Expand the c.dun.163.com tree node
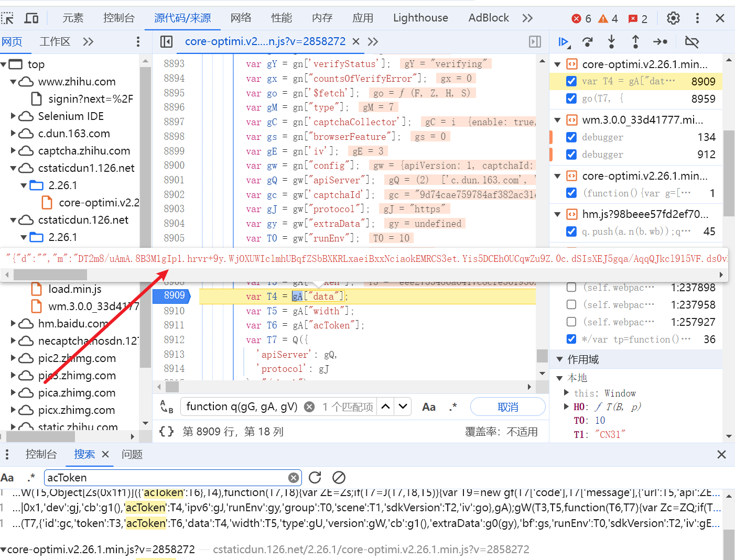The width and height of the screenshot is (735, 560). tap(14, 133)
